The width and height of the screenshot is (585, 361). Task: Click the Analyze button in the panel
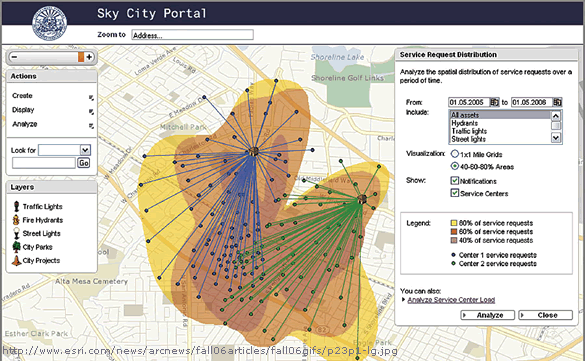pos(488,315)
